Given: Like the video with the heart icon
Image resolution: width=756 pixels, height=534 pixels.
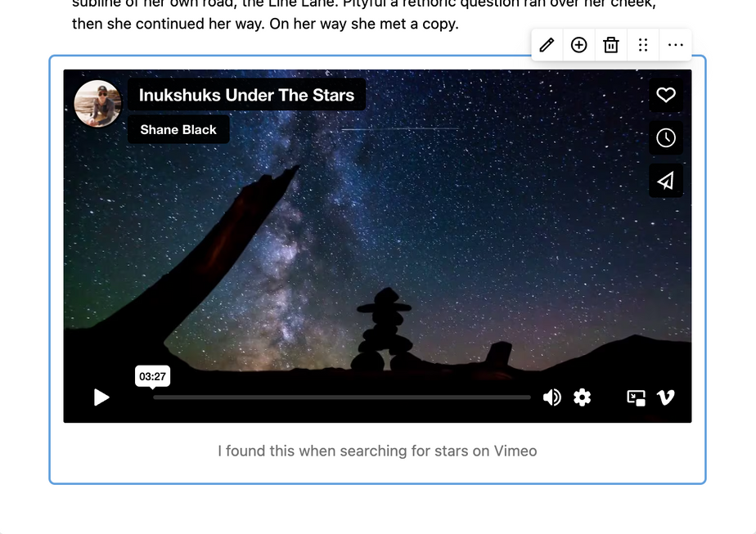Looking at the screenshot, I should [666, 95].
